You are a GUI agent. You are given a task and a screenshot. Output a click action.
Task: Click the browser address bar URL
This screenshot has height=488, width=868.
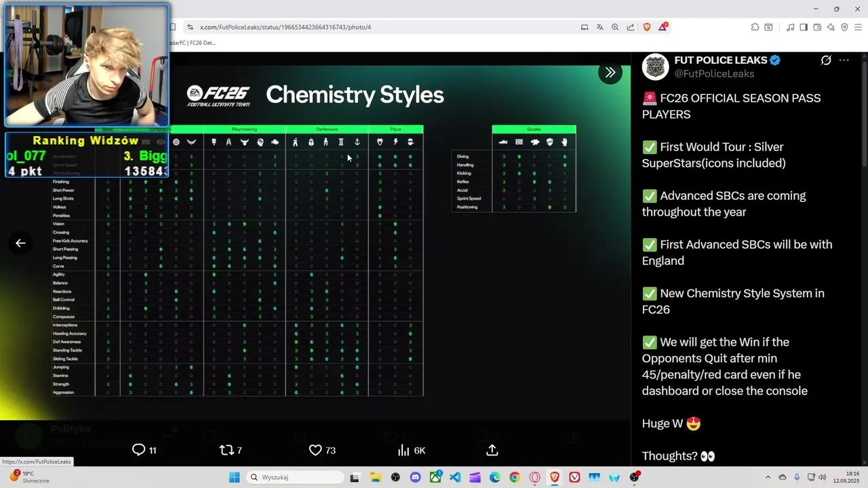(285, 27)
